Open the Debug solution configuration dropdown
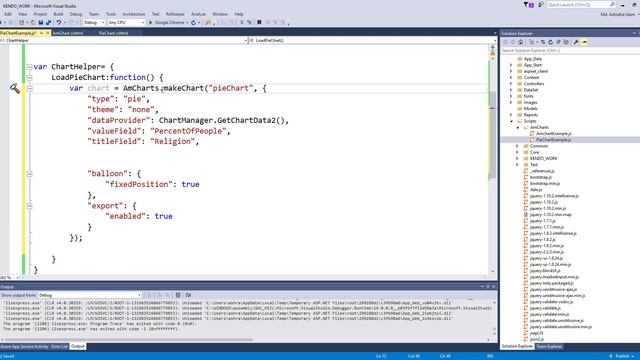Viewport: 640px width, 360px height. click(x=94, y=22)
